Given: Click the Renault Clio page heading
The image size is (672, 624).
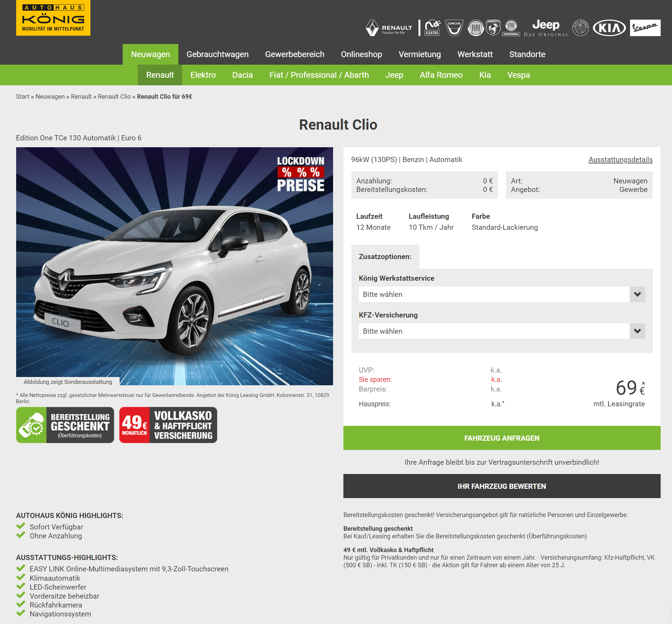Looking at the screenshot, I should pos(338,125).
